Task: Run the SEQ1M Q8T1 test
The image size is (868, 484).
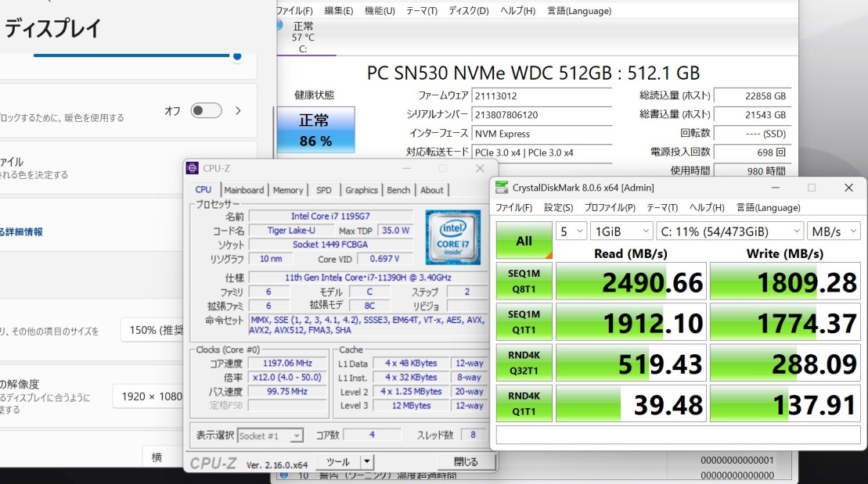Action: click(x=524, y=281)
